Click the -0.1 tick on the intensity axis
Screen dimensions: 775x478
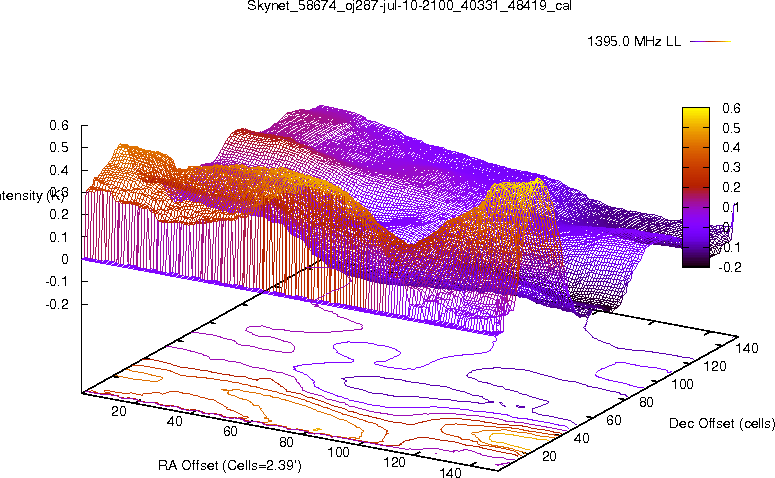[x=57, y=282]
